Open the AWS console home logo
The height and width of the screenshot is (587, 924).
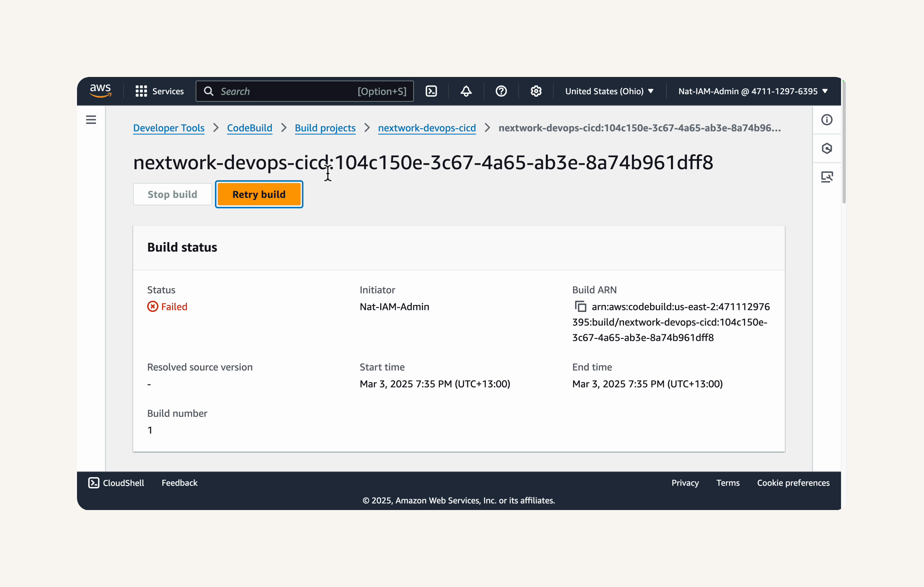click(x=100, y=91)
